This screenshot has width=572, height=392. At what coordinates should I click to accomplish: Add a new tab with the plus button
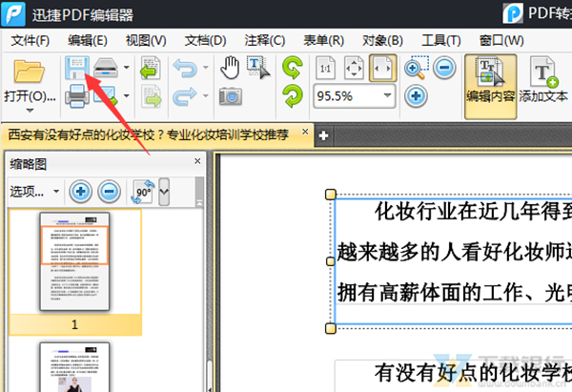[323, 135]
